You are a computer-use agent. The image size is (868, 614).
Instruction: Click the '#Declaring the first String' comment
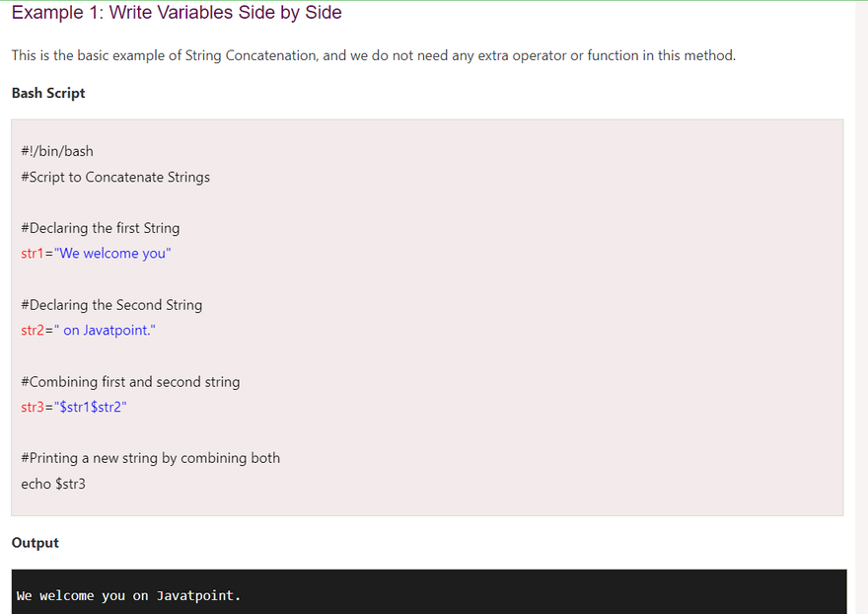(101, 228)
